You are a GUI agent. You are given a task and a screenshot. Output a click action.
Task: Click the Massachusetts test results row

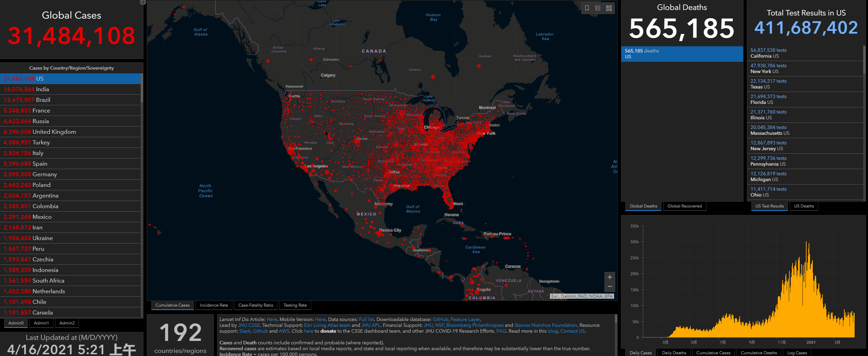click(805, 130)
